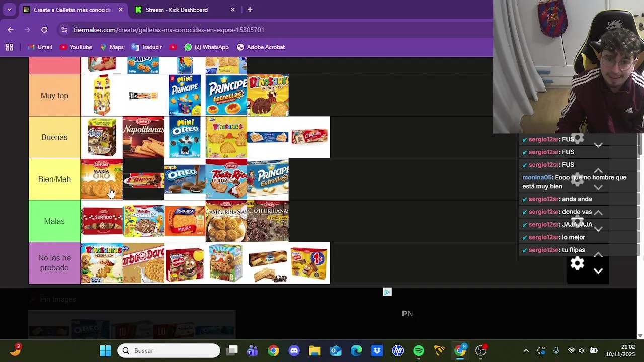Pick Napolitanas cookie in Buenas row
The width and height of the screenshot is (644, 362).
pos(143,137)
